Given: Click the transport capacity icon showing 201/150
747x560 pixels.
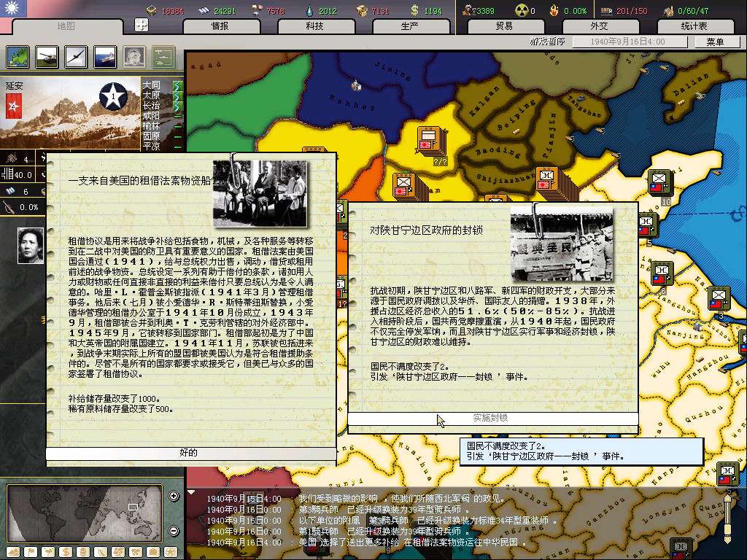Looking at the screenshot, I should coord(606,10).
